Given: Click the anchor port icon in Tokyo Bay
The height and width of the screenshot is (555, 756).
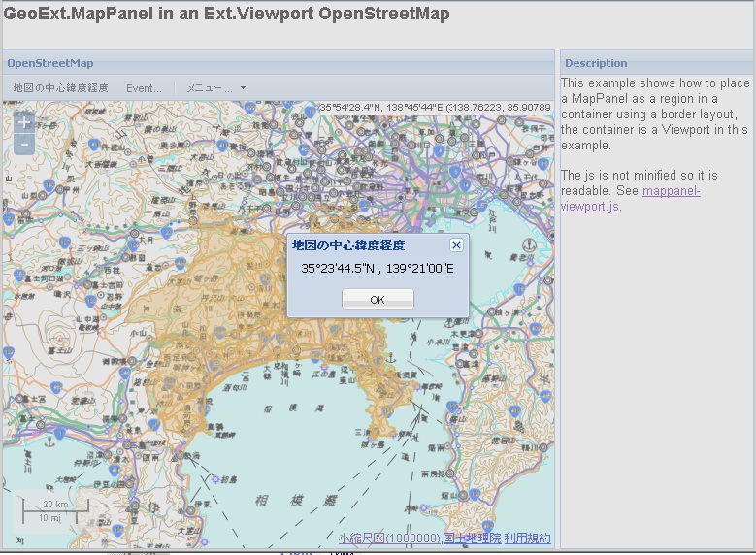Looking at the screenshot, I should coord(528,245).
